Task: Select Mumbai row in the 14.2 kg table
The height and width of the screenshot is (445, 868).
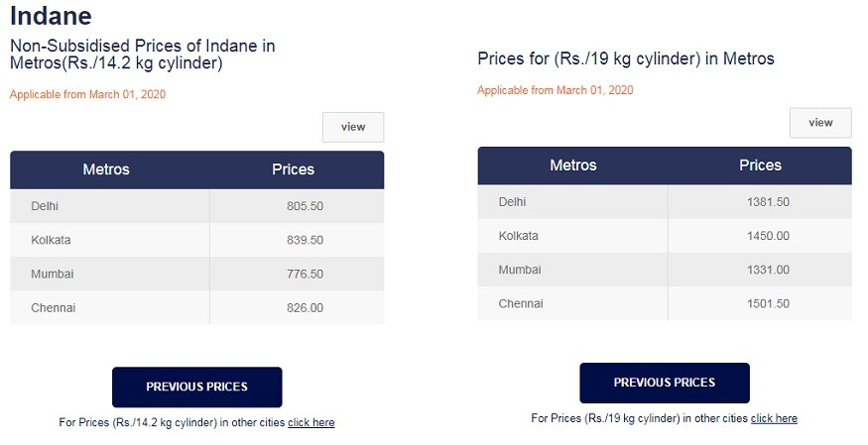Action: point(197,274)
